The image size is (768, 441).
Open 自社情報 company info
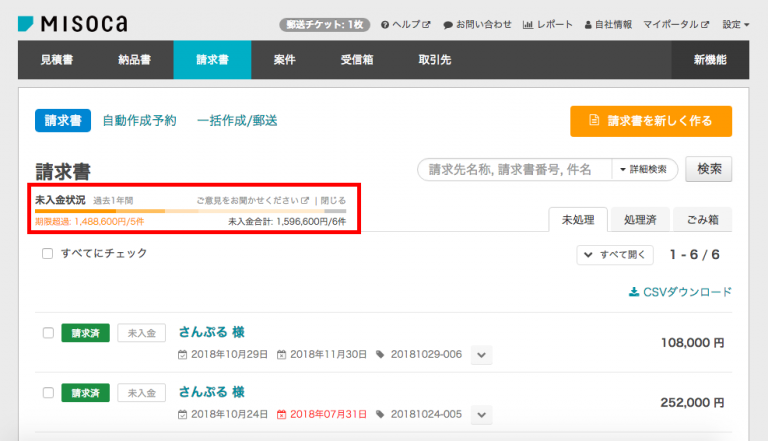click(x=615, y=23)
